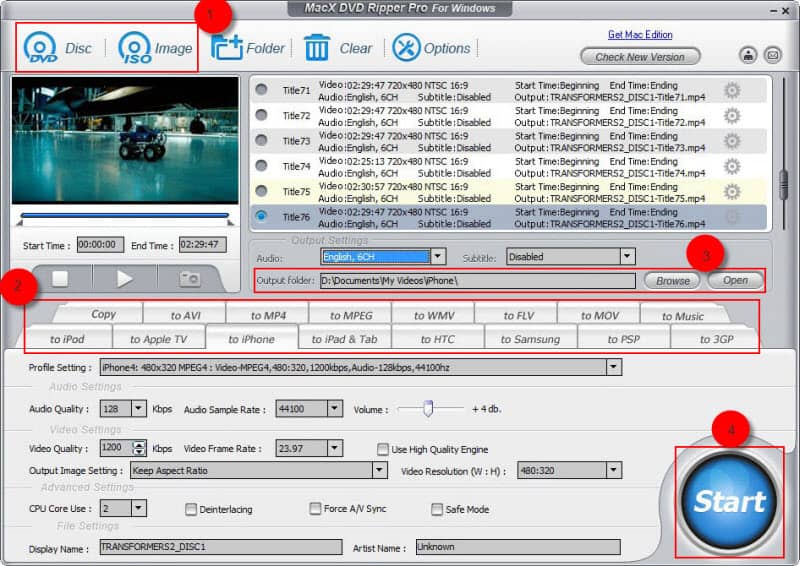
Task: Open the to MOV tab
Action: pos(599,315)
